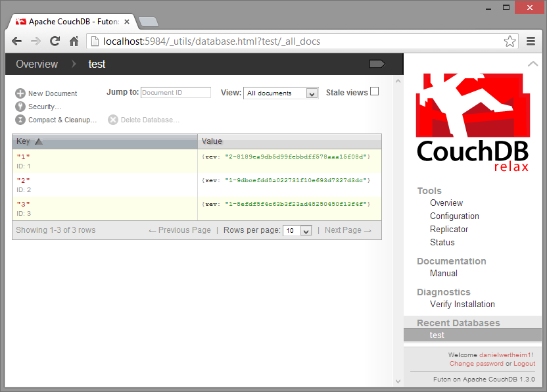The height and width of the screenshot is (392, 547).
Task: Open the Manual documentation link
Action: pos(443,274)
